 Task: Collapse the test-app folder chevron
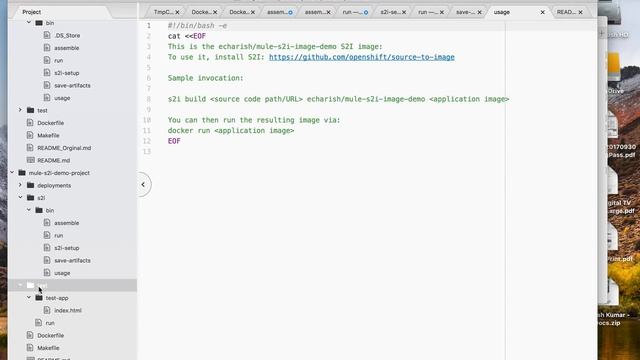coord(29,298)
